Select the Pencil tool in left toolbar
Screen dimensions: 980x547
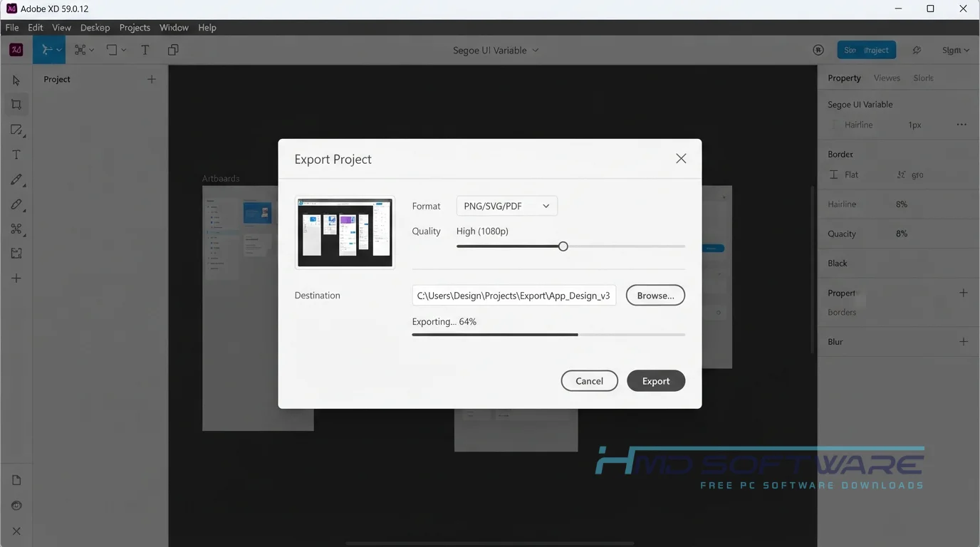tap(16, 204)
